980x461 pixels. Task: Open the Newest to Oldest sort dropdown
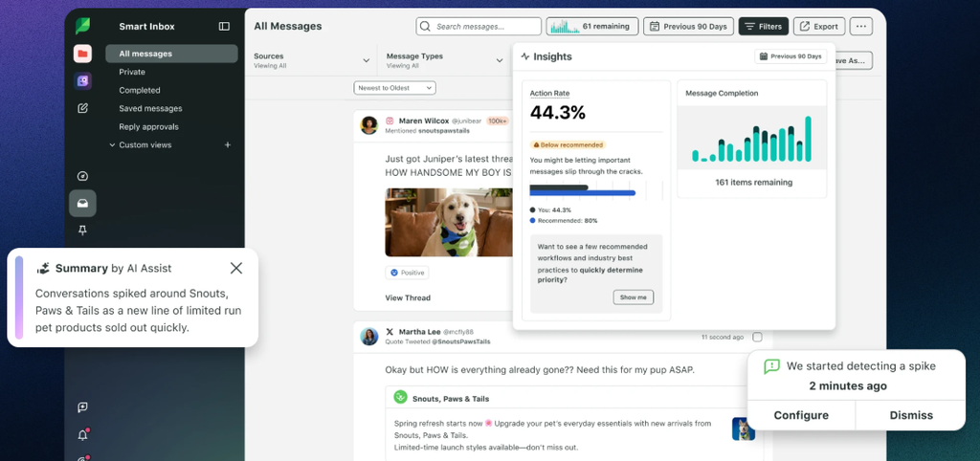pos(394,88)
